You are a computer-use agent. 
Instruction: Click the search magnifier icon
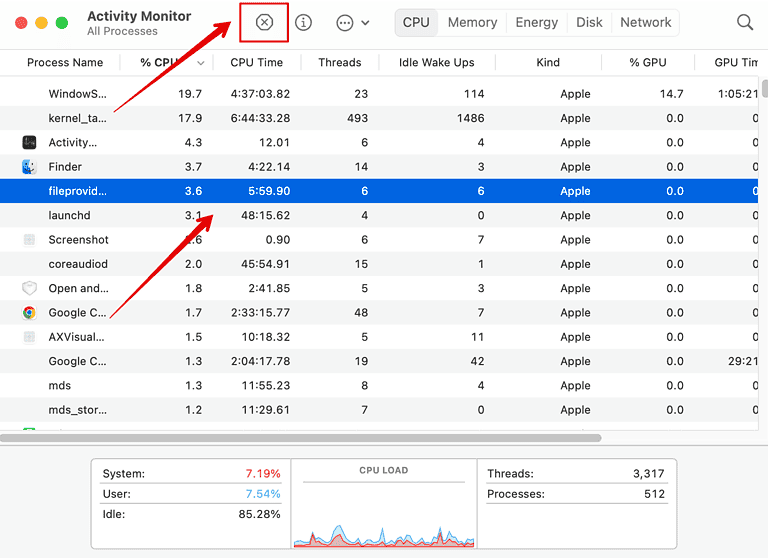745,22
